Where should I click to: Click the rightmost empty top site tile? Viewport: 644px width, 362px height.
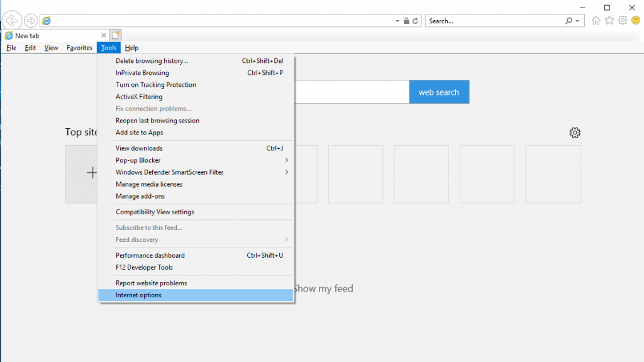pos(553,174)
